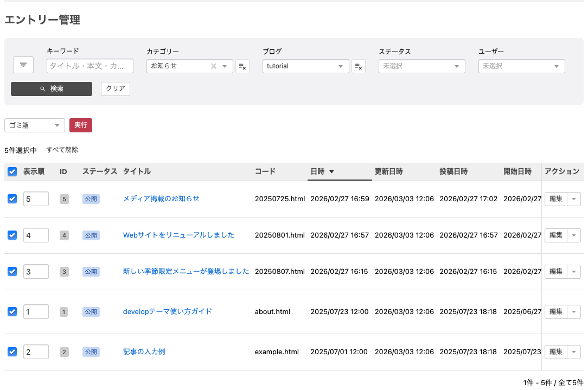The image size is (588, 390).
Task: Clear selected お知らせ category with X icon
Action: click(x=214, y=66)
